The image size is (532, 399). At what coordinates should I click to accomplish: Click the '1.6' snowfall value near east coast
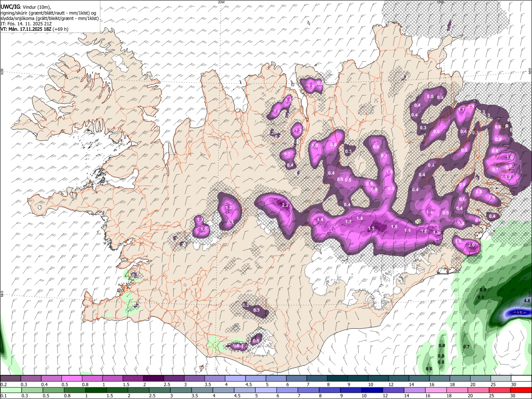510,158
